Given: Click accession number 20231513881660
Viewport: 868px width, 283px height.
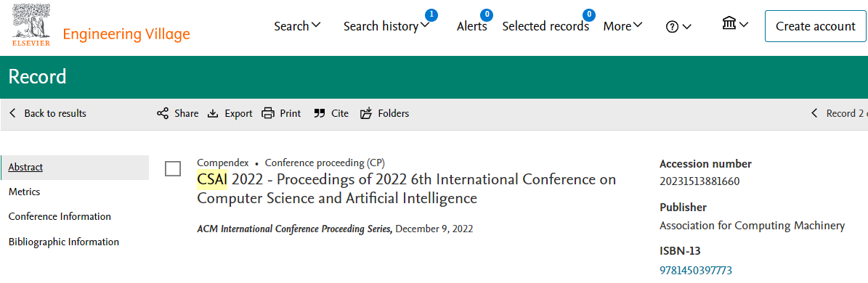Looking at the screenshot, I should [699, 181].
